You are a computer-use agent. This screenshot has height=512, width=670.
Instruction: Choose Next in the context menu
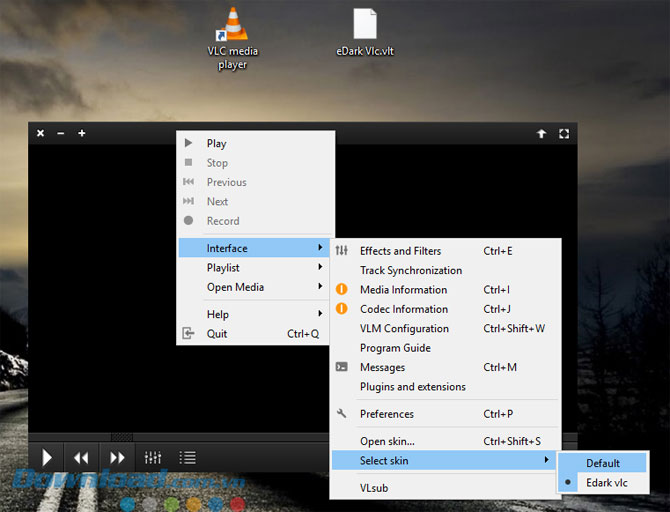[256, 201]
